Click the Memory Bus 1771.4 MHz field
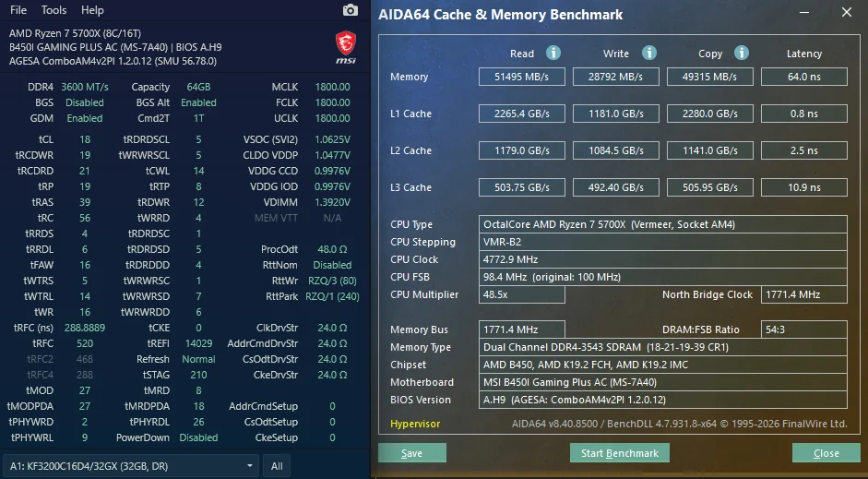Screen dimensions: 868x479 point(521,329)
